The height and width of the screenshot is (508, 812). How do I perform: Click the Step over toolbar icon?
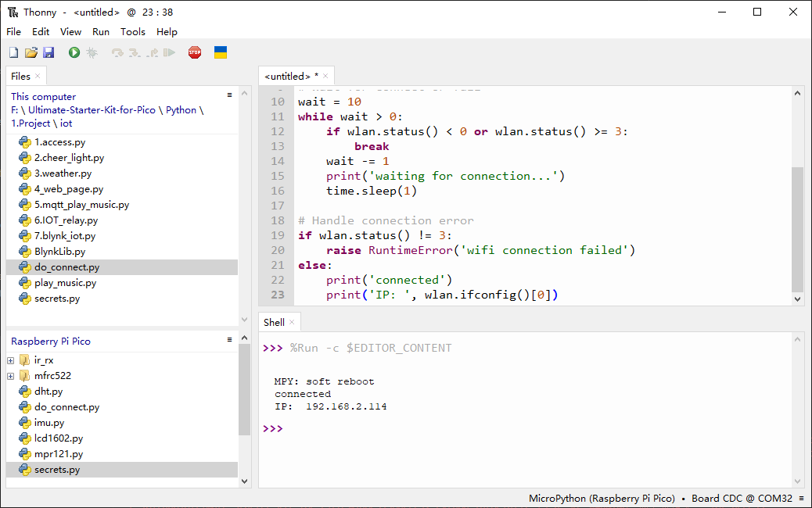[117, 52]
